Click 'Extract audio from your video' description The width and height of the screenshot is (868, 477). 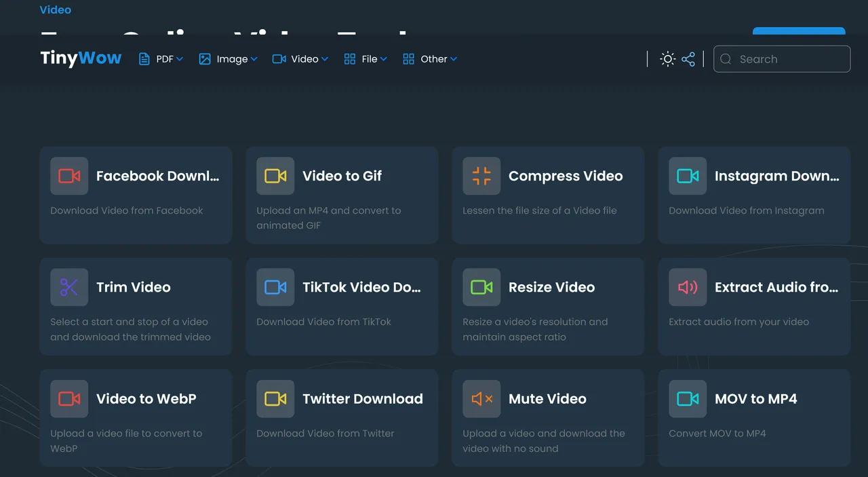pyautogui.click(x=739, y=322)
